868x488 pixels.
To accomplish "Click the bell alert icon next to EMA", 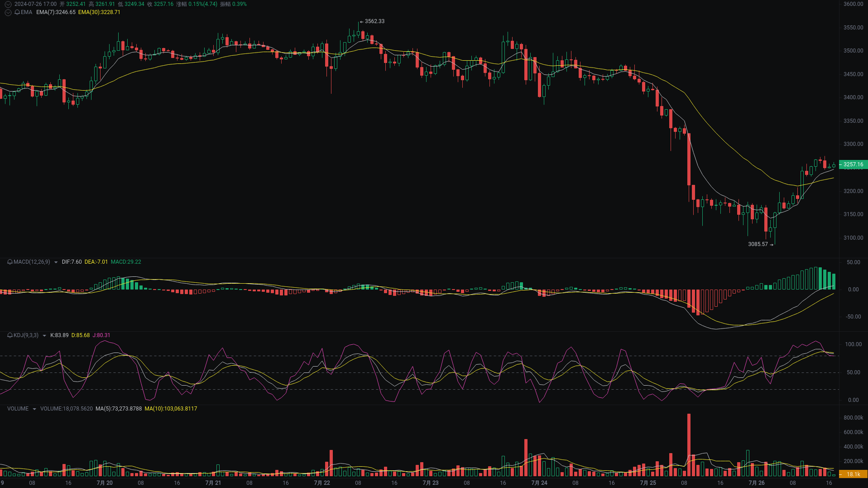I will tap(17, 12).
